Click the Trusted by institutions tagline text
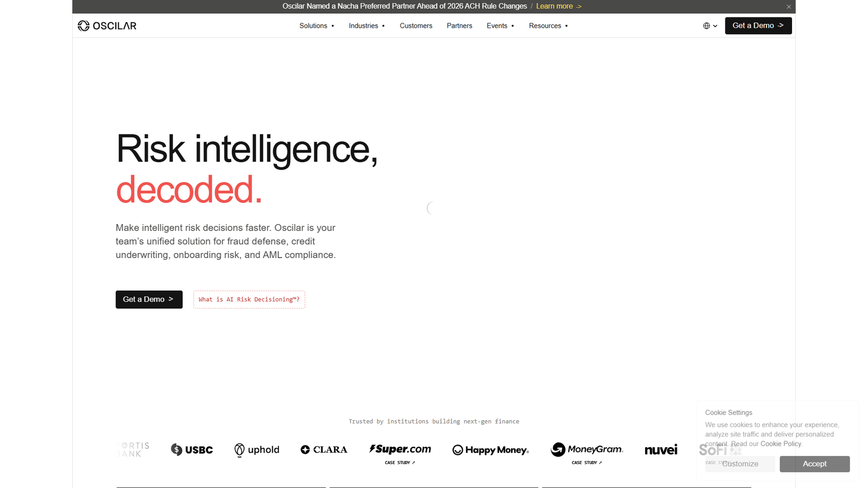This screenshot has width=868, height=488. tap(434, 421)
